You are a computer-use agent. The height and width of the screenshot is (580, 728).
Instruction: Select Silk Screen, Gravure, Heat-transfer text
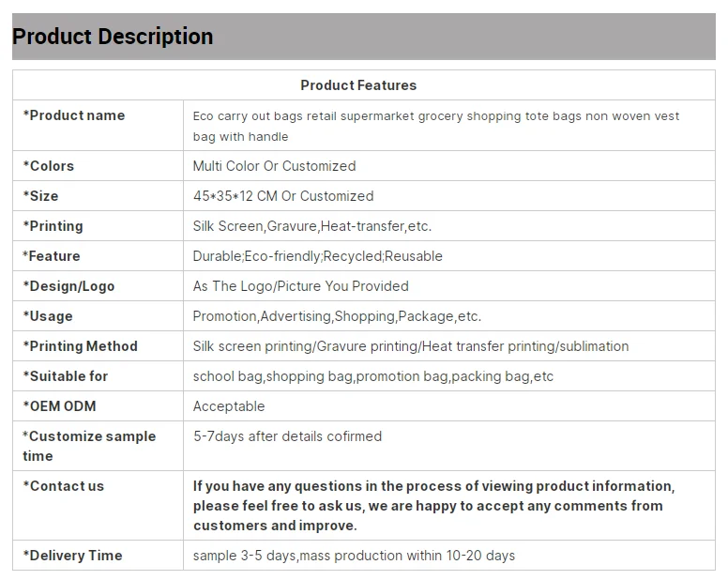311,226
